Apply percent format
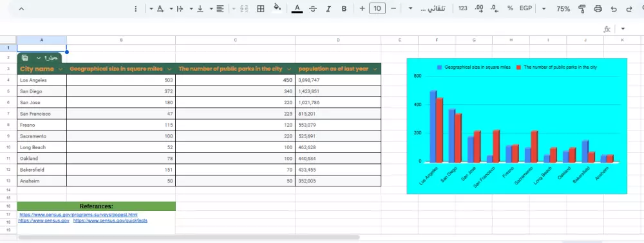 pyautogui.click(x=510, y=8)
